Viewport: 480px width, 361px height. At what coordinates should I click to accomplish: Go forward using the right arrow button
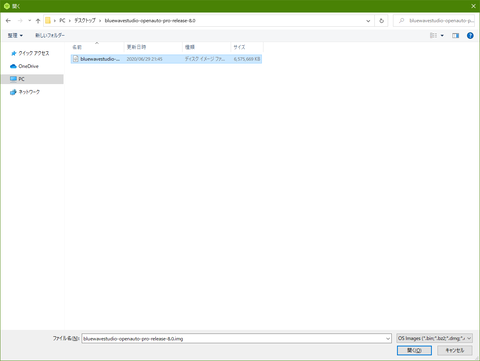click(20, 21)
